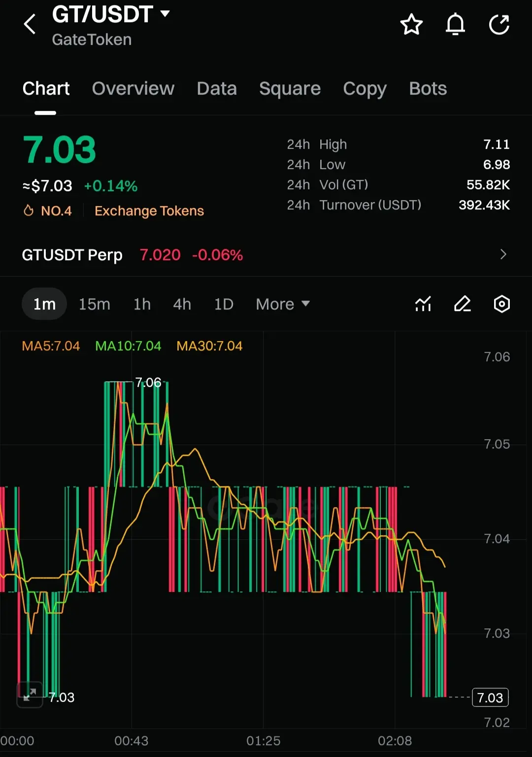Tap the Perp price 7.020

[160, 255]
